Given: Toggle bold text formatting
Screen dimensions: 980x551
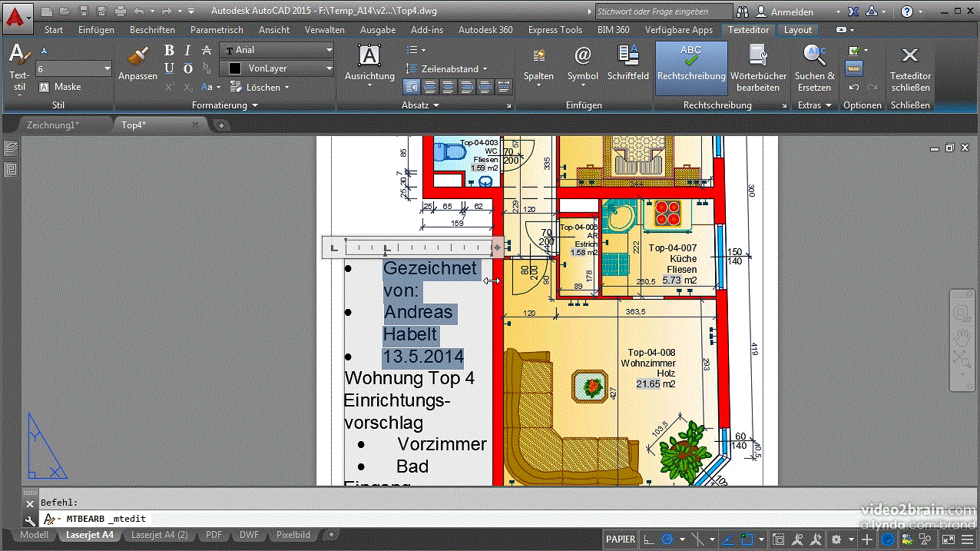Looking at the screenshot, I should (x=169, y=50).
